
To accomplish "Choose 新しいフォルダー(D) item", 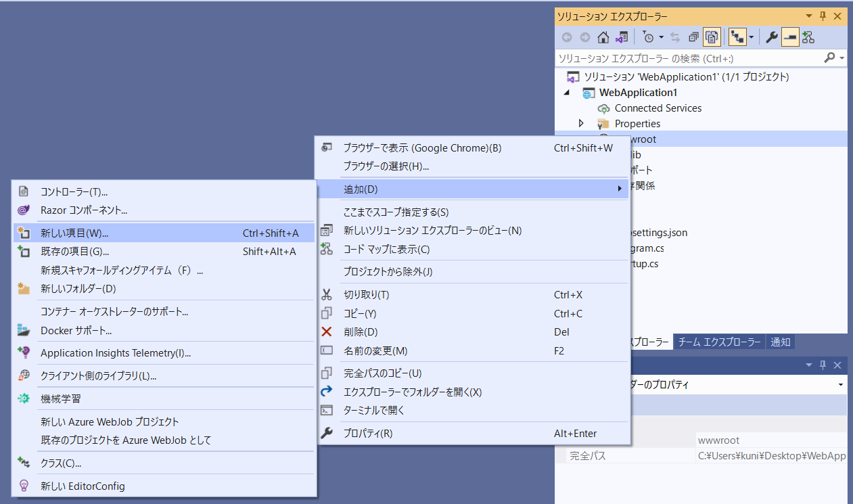I will pyautogui.click(x=164, y=289).
